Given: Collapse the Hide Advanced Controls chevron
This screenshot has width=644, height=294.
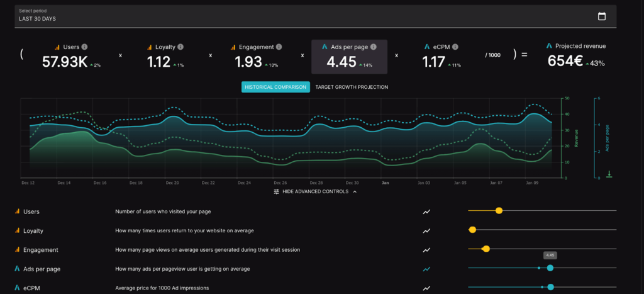Looking at the screenshot, I should (355, 191).
